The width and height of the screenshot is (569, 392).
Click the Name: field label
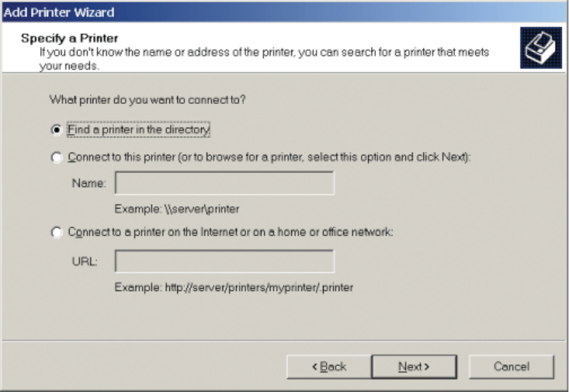(x=89, y=183)
